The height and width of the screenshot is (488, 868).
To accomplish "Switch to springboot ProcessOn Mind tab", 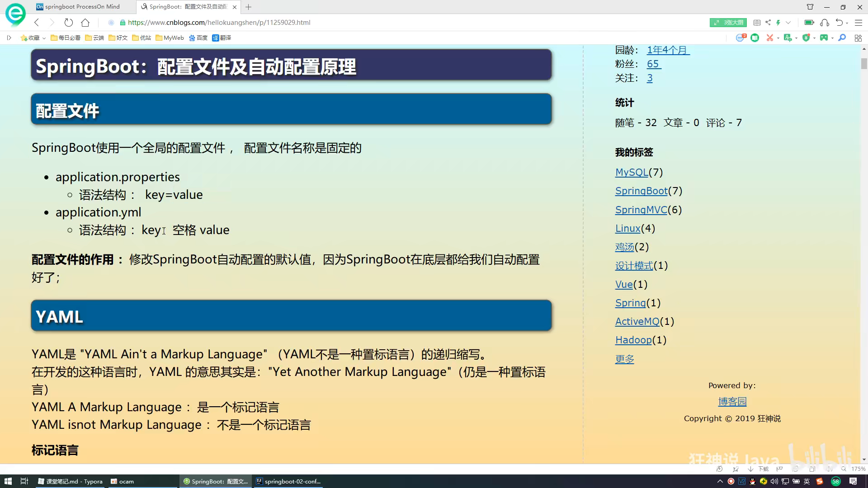I will tap(81, 7).
